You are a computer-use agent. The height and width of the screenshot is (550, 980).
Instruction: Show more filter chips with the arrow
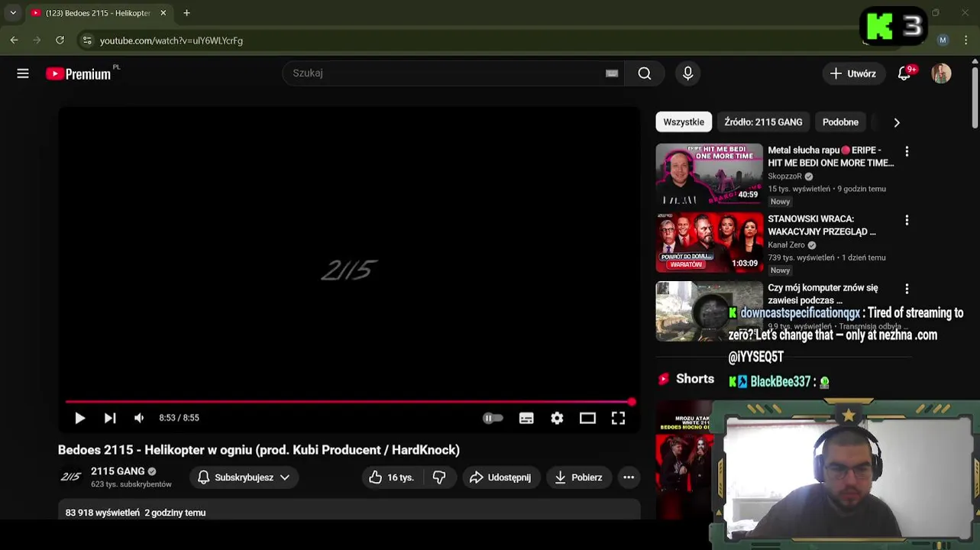point(897,122)
